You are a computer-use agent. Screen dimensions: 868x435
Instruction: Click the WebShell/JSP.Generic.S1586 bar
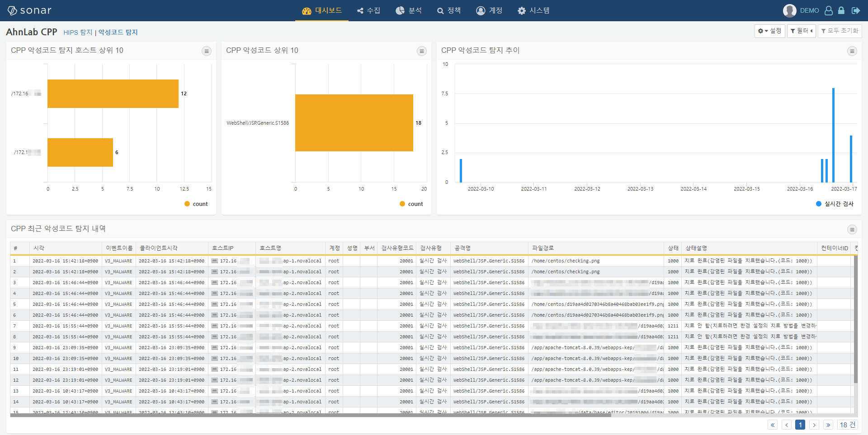[354, 123]
